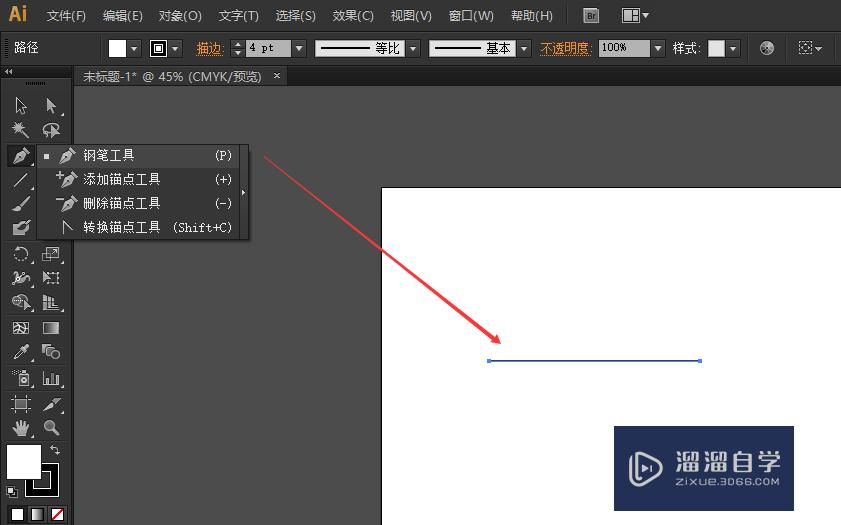
Task: Open Adobe Bridge via Br icon
Action: [591, 16]
